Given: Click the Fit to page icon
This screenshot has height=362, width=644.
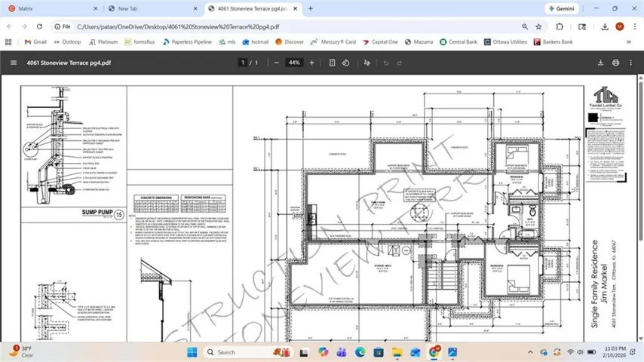Looking at the screenshot, I should 332,63.
